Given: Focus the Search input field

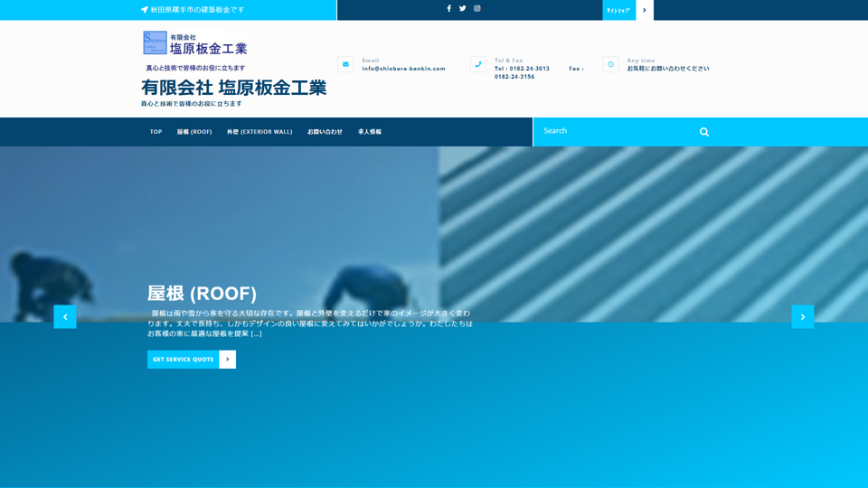Looking at the screenshot, I should pyautogui.click(x=615, y=132).
